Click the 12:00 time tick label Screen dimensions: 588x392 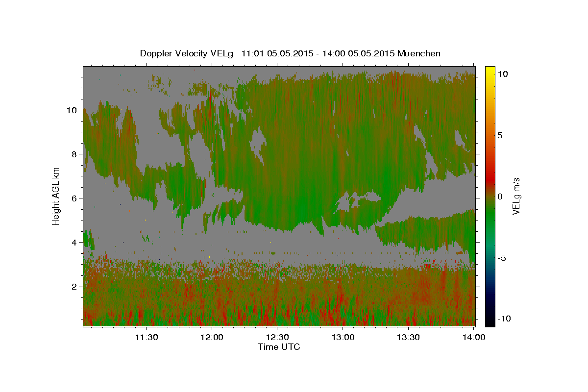coord(212,337)
